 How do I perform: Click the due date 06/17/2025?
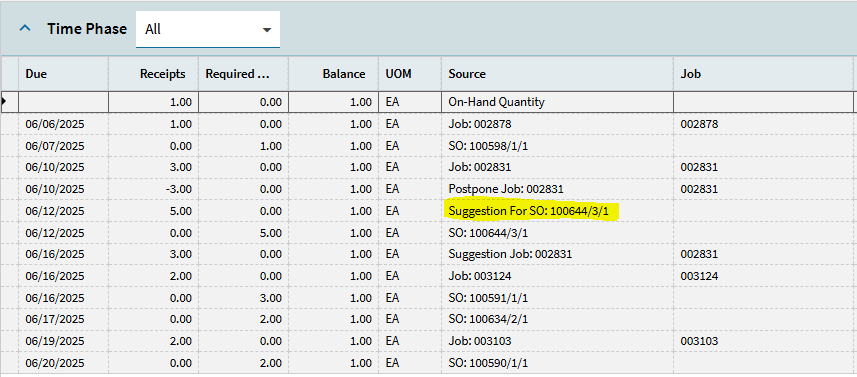[55, 319]
